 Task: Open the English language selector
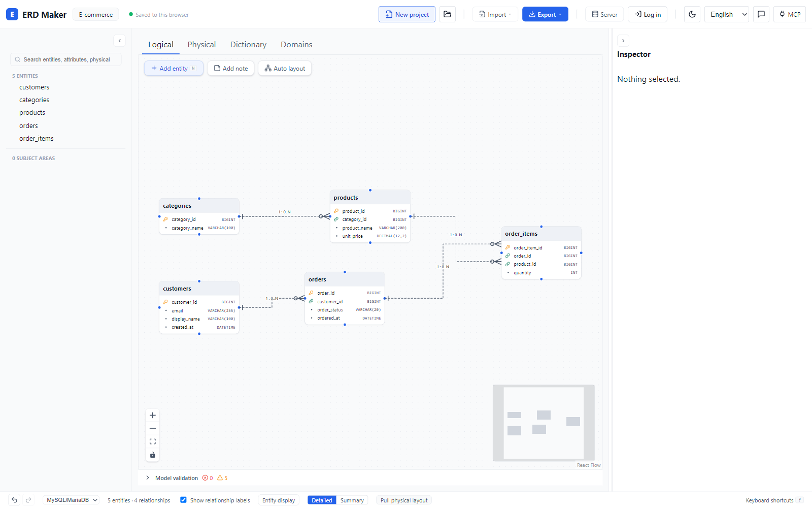727,14
